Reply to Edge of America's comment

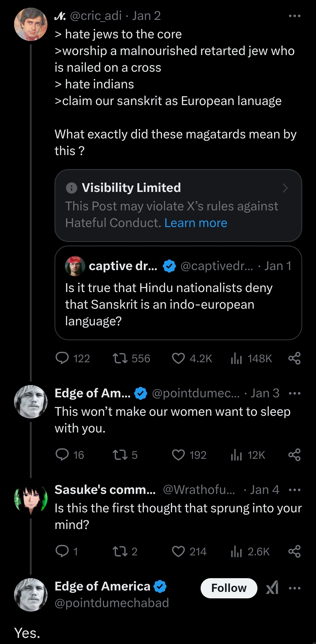(x=62, y=455)
